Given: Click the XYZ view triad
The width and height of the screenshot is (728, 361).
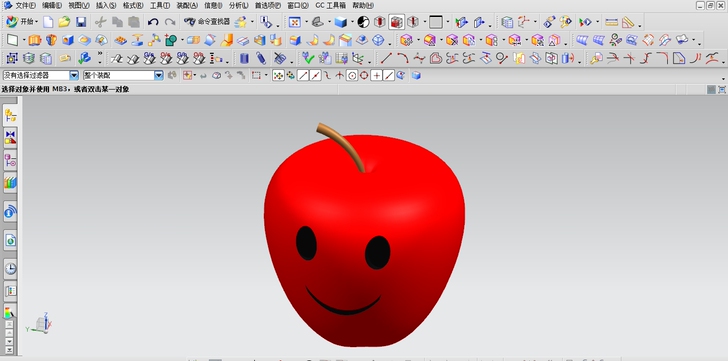Looking at the screenshot, I should point(40,323).
